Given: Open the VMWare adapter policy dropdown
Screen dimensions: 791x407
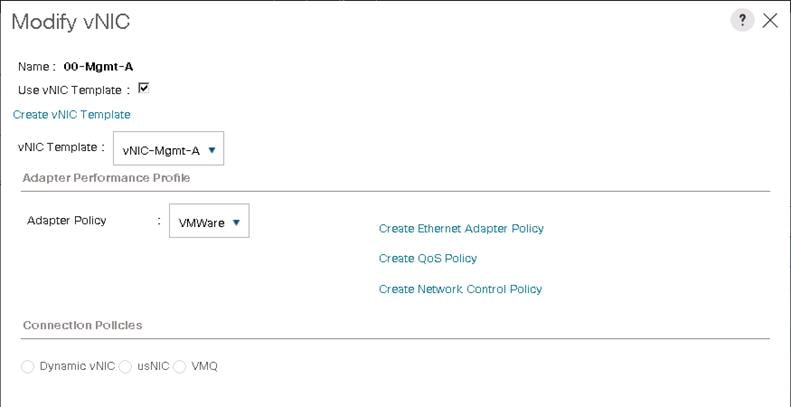Looking at the screenshot, I should point(208,222).
